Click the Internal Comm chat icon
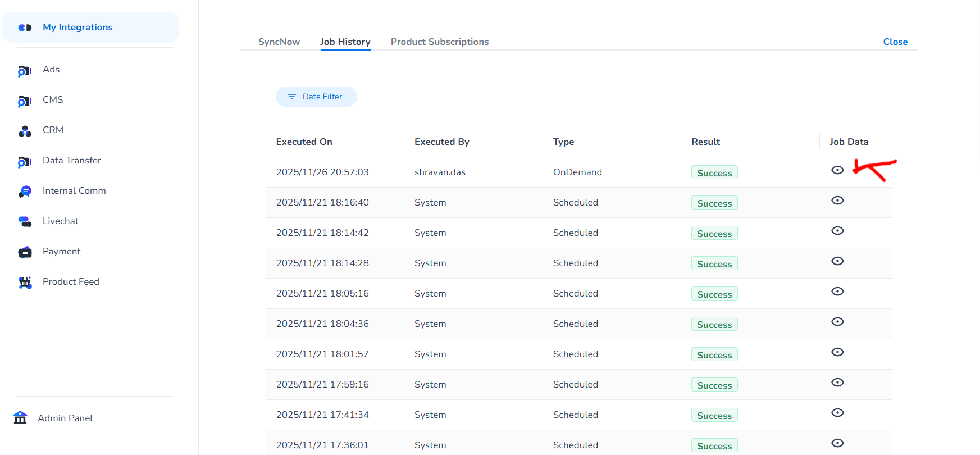This screenshot has height=455, width=980. coord(25,192)
